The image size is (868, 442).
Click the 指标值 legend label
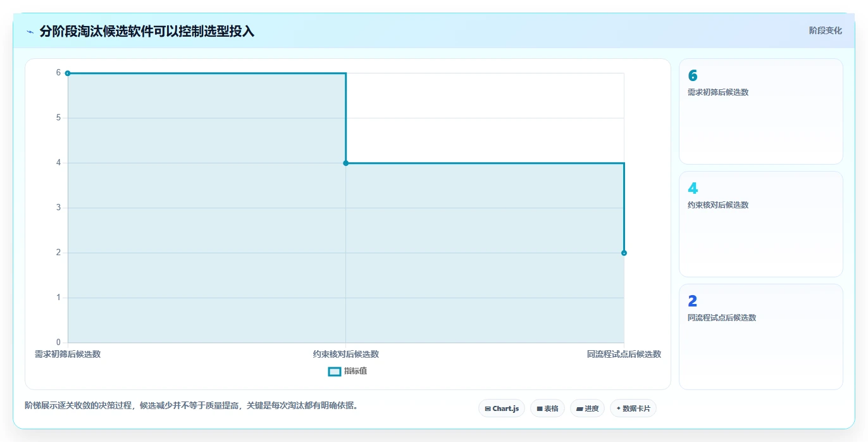(356, 371)
